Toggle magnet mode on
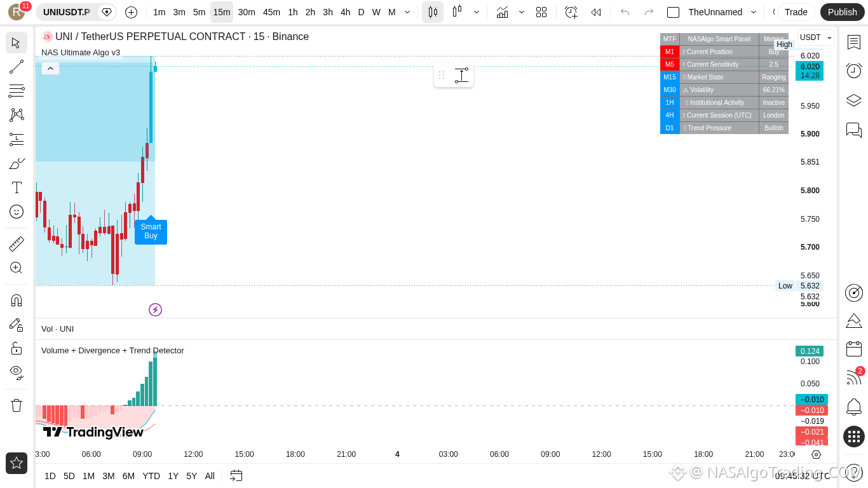Viewport: 868px width, 488px height. point(17,300)
